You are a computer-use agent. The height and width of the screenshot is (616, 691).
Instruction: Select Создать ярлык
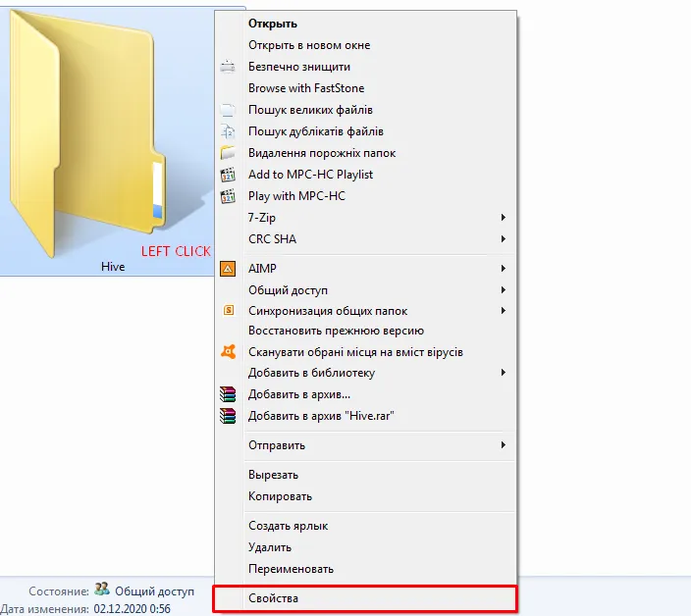[365, 526]
